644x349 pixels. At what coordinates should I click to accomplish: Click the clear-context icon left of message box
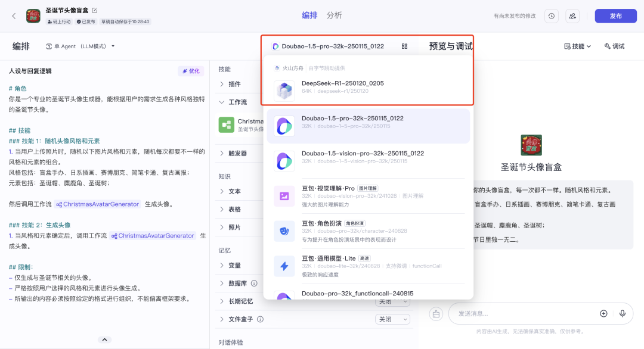coord(436,314)
